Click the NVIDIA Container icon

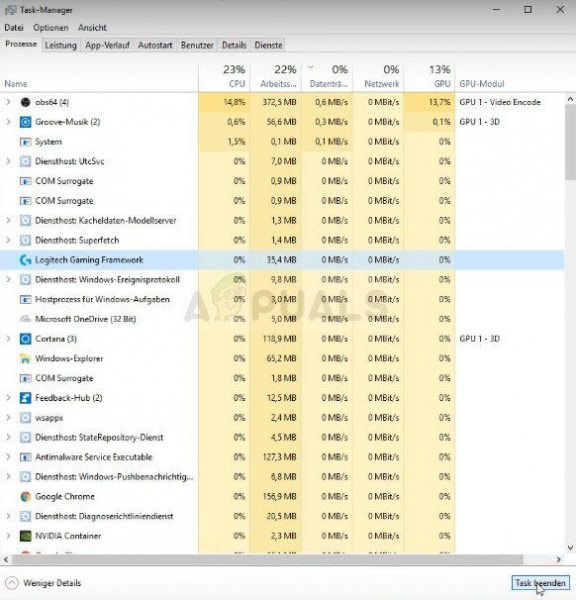25,536
